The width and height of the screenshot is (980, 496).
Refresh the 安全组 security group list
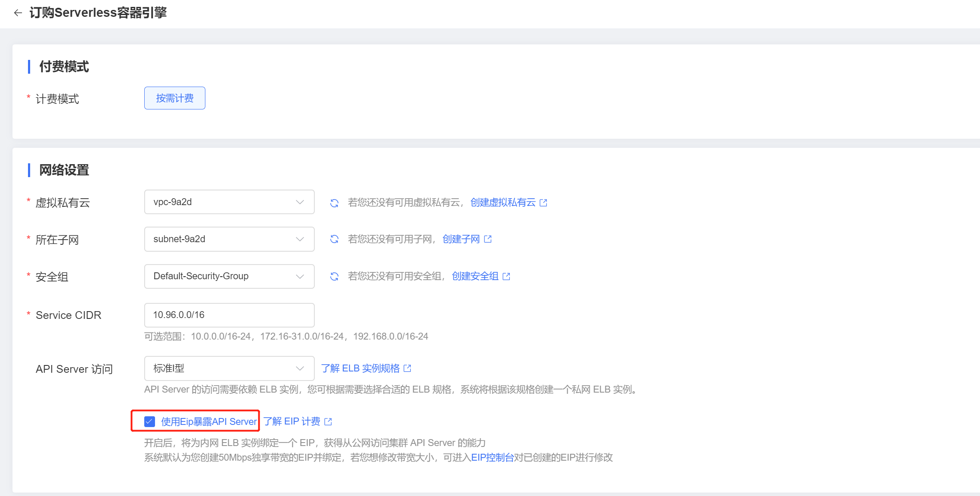334,276
